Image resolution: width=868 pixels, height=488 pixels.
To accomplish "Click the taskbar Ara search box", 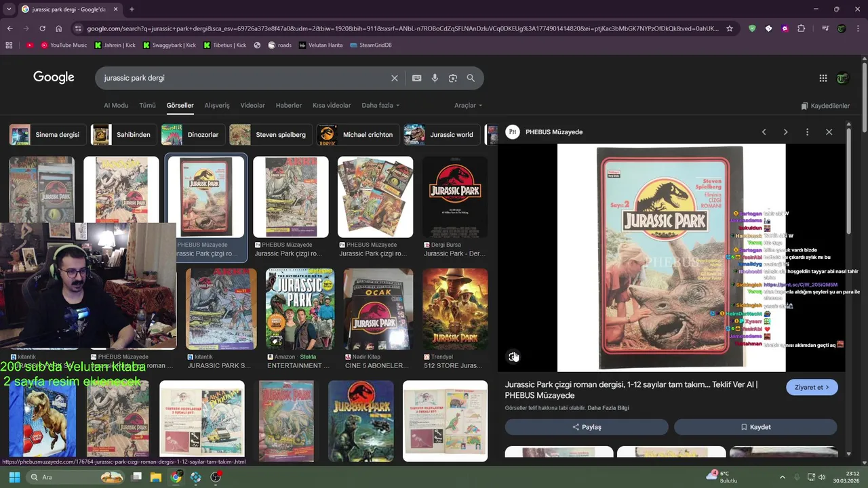I will [x=76, y=477].
